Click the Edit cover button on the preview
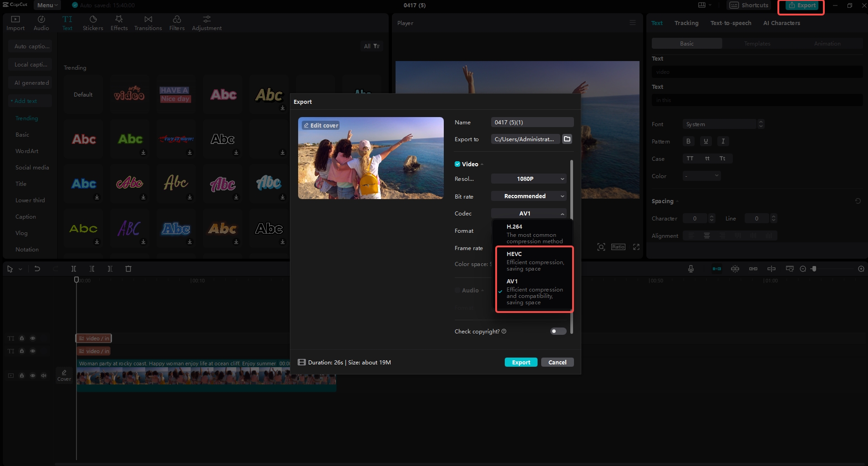The height and width of the screenshot is (466, 868). tap(320, 125)
